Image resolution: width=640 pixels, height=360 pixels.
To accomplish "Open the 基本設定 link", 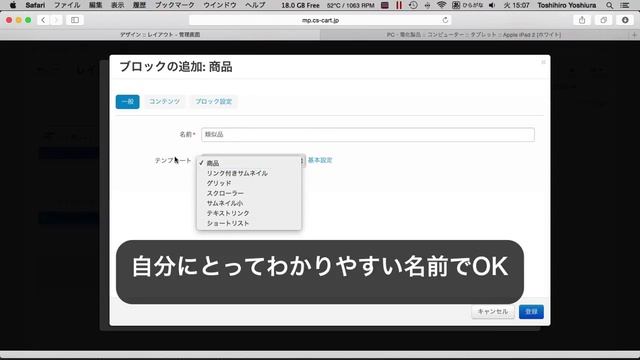I will click(320, 160).
